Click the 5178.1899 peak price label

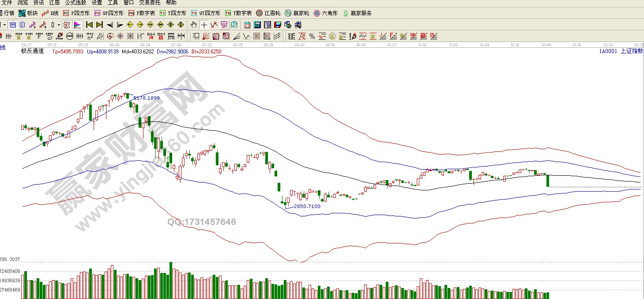(146, 98)
